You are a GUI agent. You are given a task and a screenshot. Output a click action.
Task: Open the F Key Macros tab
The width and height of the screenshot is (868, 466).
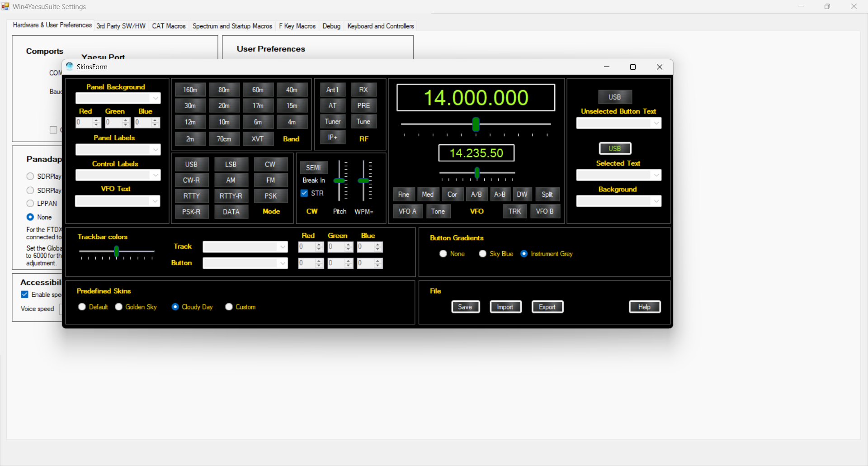pos(297,26)
